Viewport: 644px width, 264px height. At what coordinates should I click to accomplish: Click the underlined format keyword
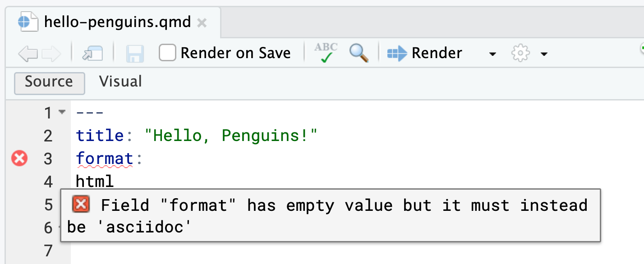coord(105,159)
